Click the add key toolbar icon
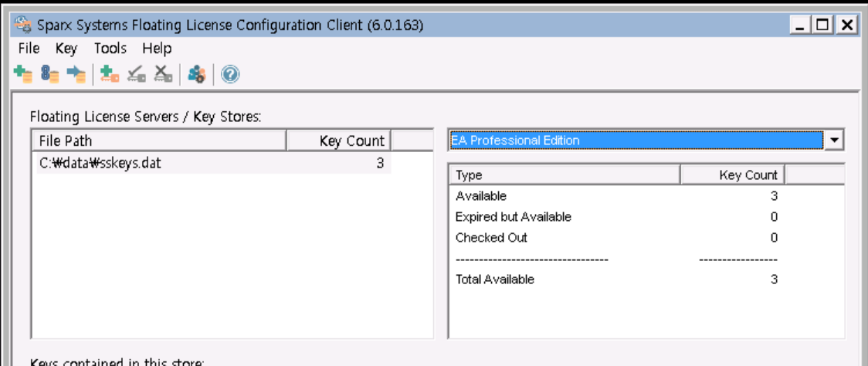Viewport: 868px width, 366px height. pyautogui.click(x=110, y=74)
